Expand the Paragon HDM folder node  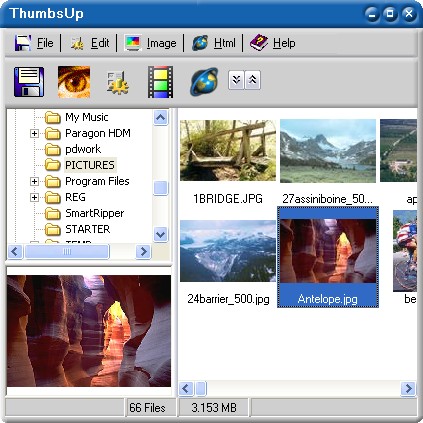pos(34,134)
